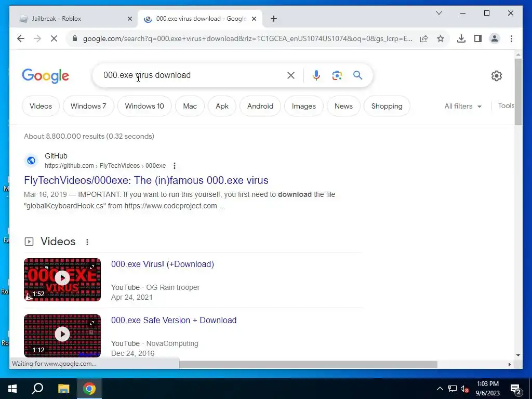Viewport: 532px width, 399px height.
Task: Open 000.exe Virus! (+Download) video link
Action: (163, 264)
